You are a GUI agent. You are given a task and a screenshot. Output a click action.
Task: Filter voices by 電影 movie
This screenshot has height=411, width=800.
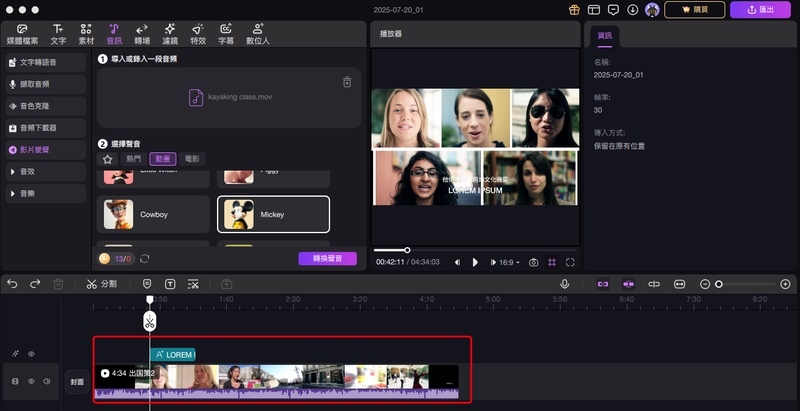192,159
